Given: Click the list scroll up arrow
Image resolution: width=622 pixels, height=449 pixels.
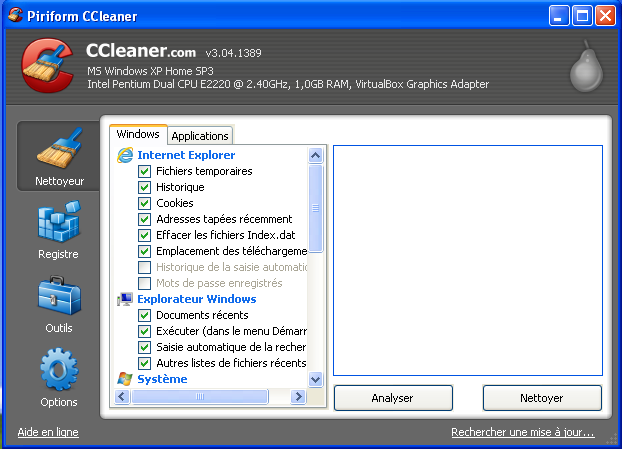Looking at the screenshot, I should [315, 155].
